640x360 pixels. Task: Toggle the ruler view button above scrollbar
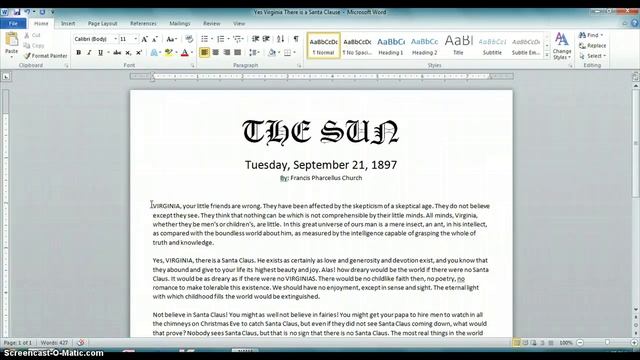(636, 77)
